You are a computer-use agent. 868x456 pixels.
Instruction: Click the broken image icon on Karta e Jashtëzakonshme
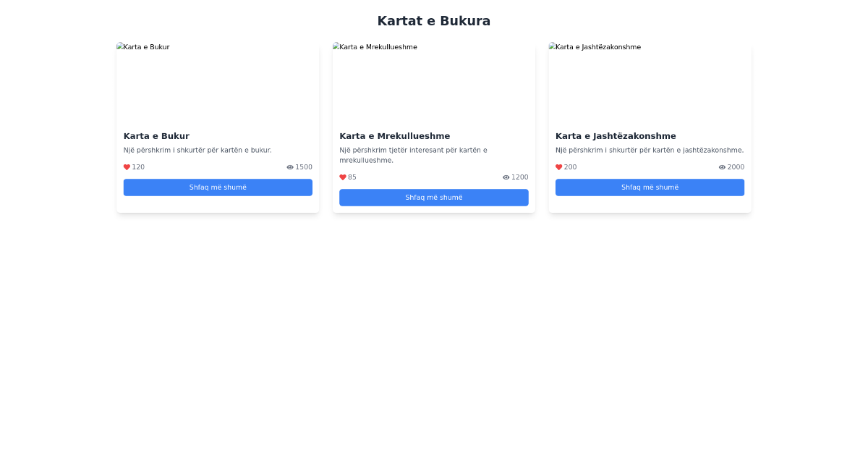[550, 46]
